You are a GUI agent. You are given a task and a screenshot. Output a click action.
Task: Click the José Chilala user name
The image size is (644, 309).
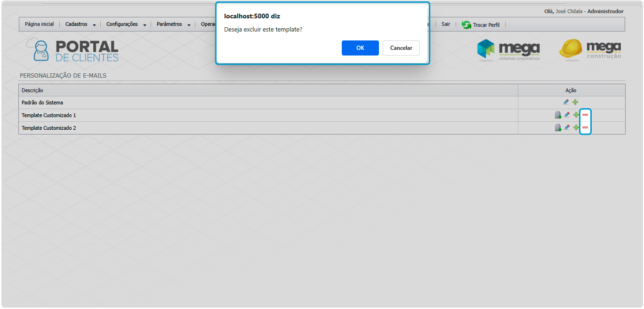(569, 11)
